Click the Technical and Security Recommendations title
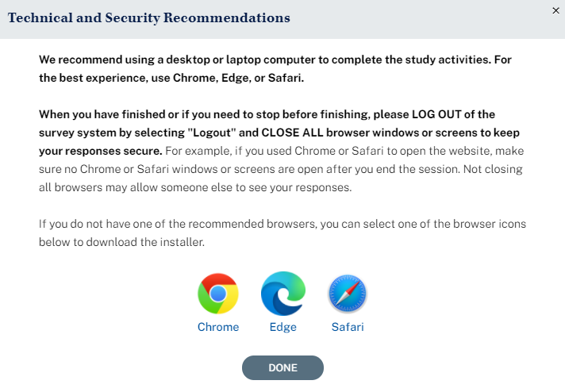The image size is (565, 392). [x=149, y=17]
